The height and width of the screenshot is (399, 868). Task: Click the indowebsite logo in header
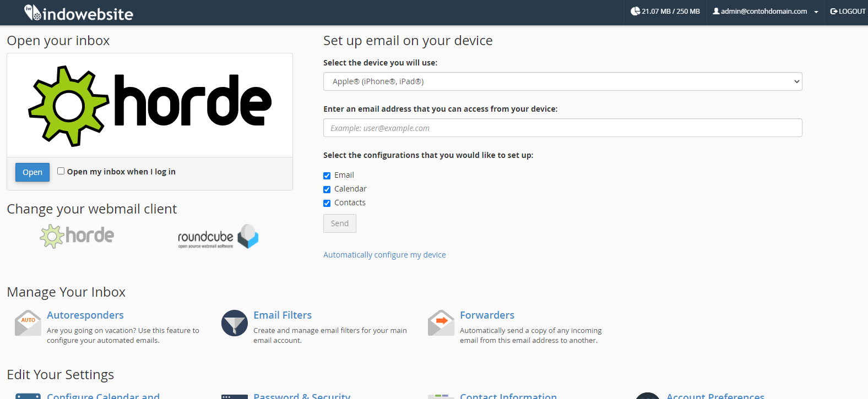click(79, 13)
